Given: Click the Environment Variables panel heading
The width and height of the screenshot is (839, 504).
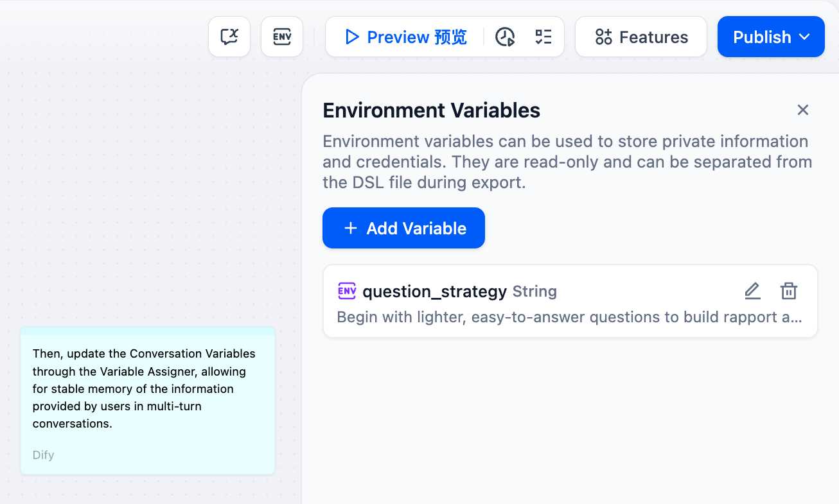Looking at the screenshot, I should (431, 110).
